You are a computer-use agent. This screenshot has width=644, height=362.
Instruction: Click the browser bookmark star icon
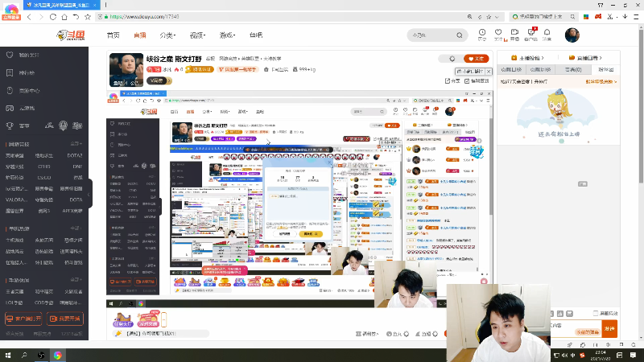tap(88, 17)
